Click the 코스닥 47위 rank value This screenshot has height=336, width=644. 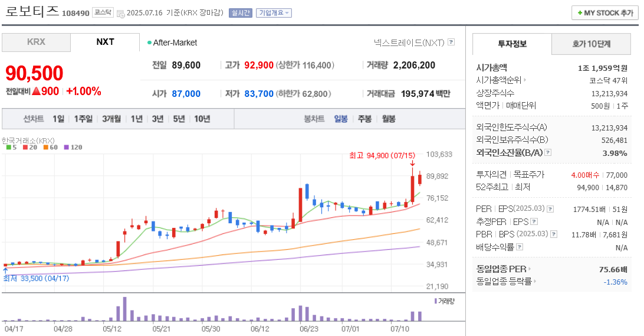(x=608, y=81)
